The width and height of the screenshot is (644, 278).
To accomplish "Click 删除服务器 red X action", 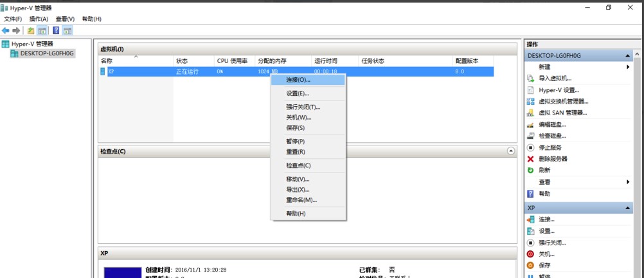I will (x=531, y=159).
